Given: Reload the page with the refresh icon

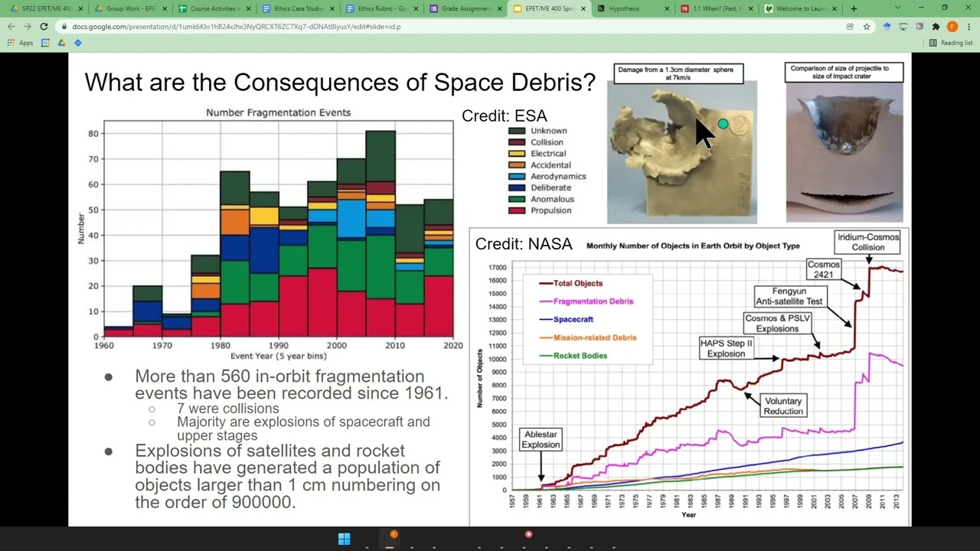Looking at the screenshot, I should point(44,27).
